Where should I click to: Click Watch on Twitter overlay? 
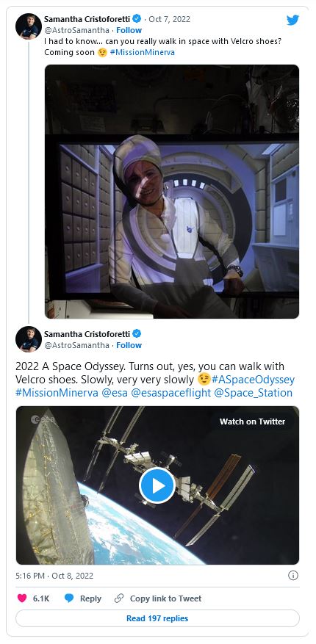pos(252,422)
